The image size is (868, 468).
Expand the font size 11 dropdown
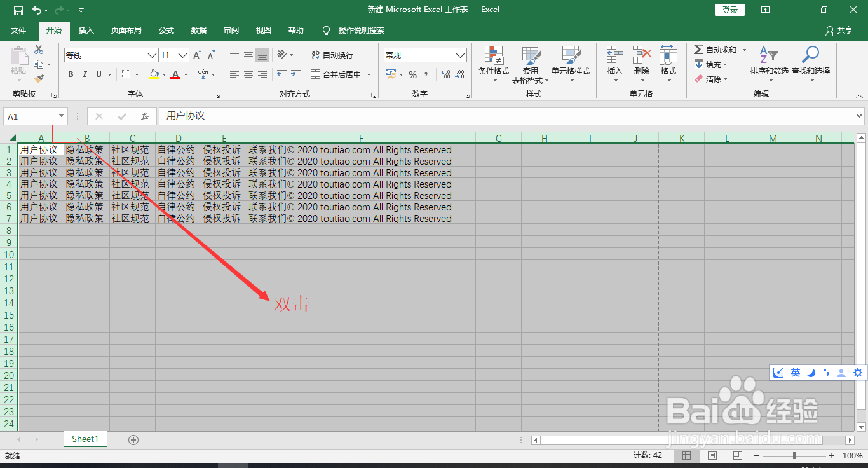tap(183, 55)
